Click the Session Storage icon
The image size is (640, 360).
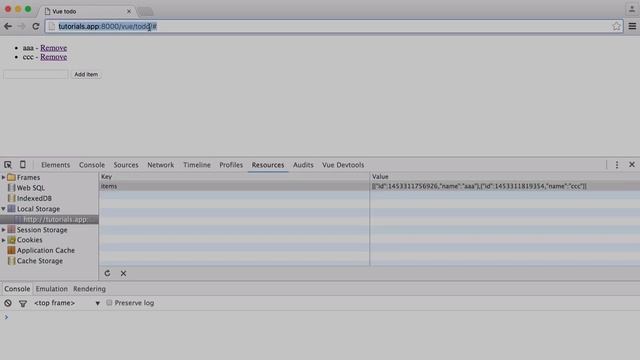pos(11,229)
